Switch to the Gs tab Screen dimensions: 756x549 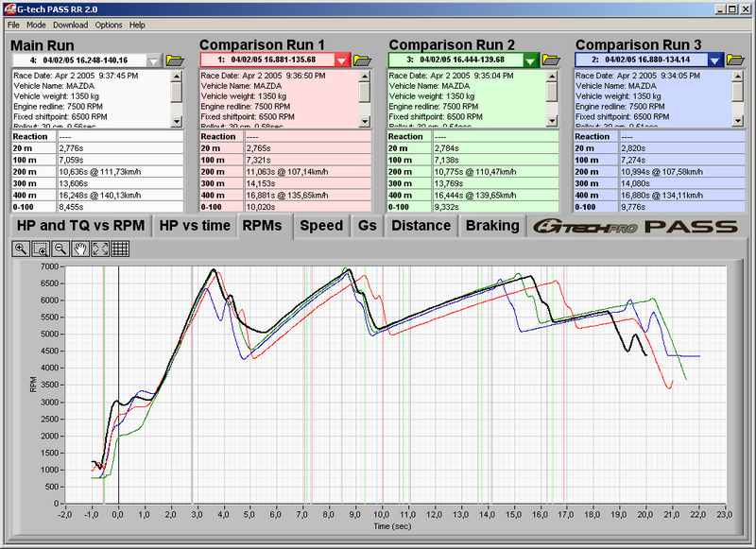click(367, 226)
